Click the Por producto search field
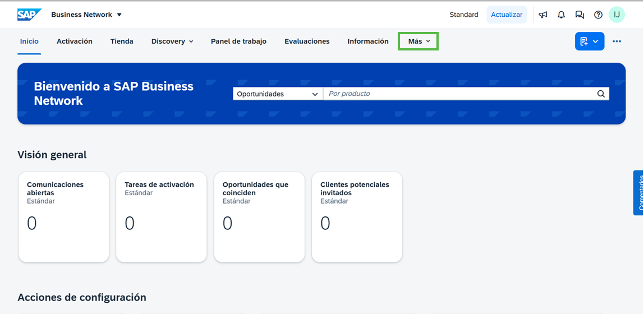Image resolution: width=644 pixels, height=314 pixels. coord(460,94)
